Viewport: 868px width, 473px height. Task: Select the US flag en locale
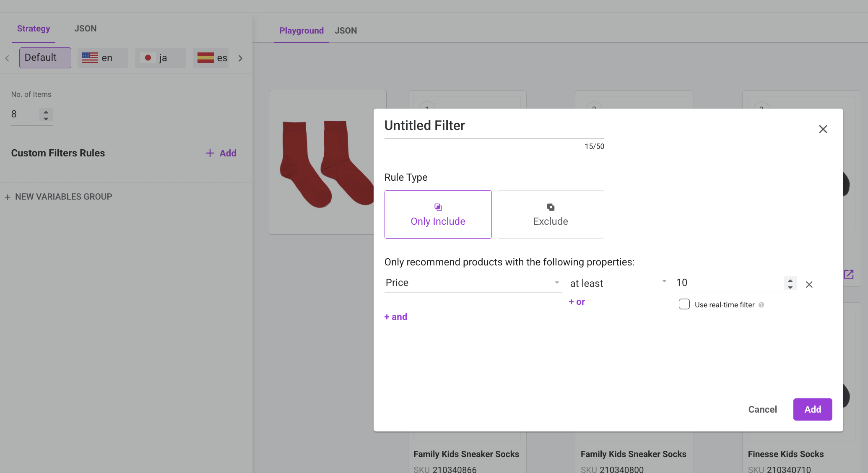tap(103, 58)
